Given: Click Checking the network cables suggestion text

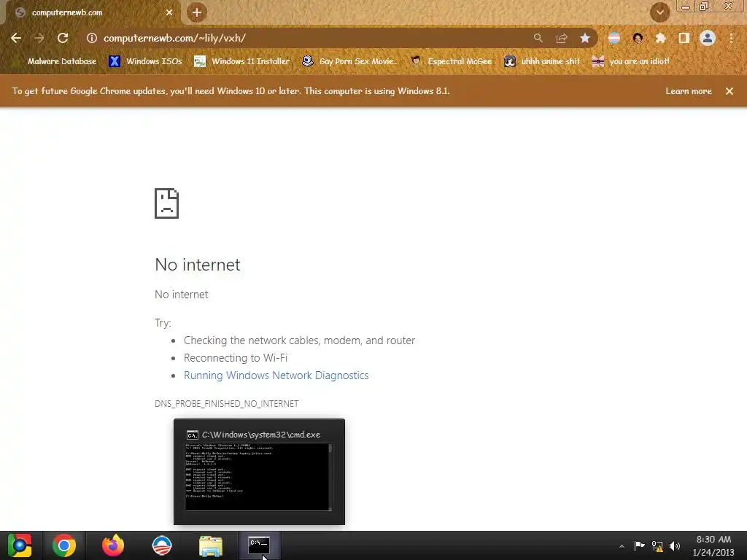Looking at the screenshot, I should 299,341.
